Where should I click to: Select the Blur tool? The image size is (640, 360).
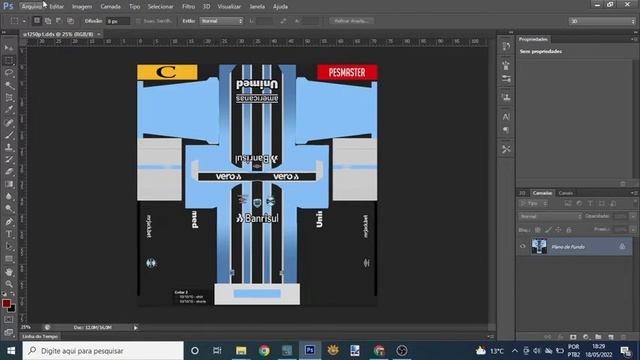click(9, 196)
